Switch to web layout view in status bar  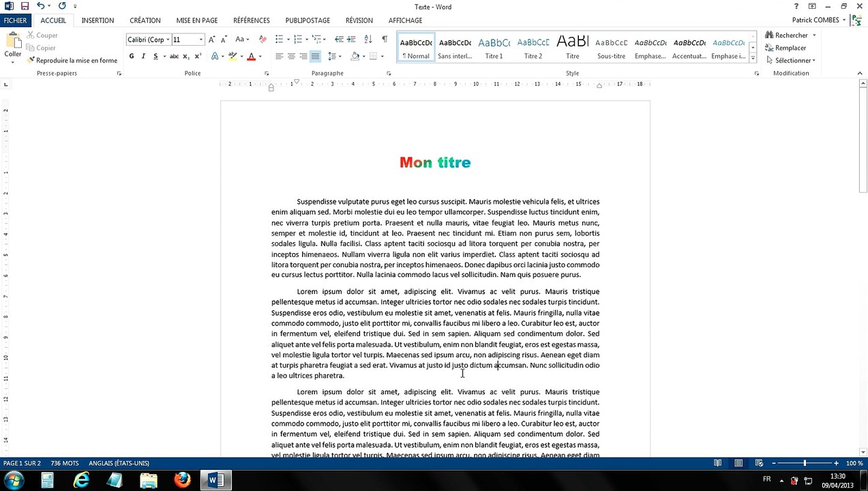click(759, 464)
